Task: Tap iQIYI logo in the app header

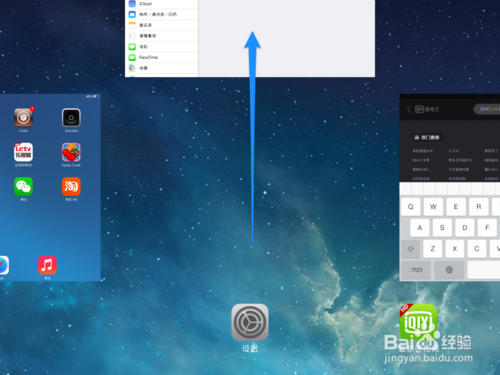Action: click(427, 109)
